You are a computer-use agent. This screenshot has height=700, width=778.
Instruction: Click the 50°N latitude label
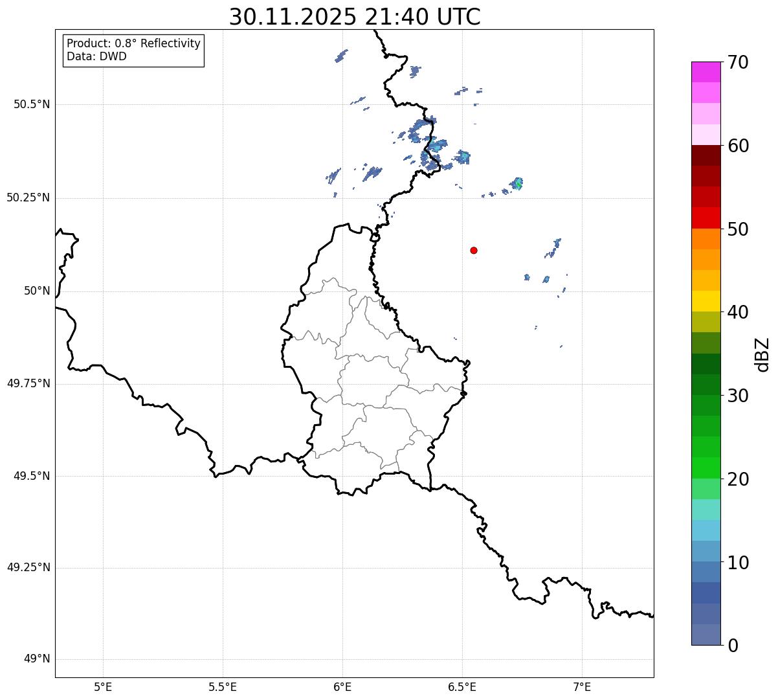pyautogui.click(x=37, y=291)
